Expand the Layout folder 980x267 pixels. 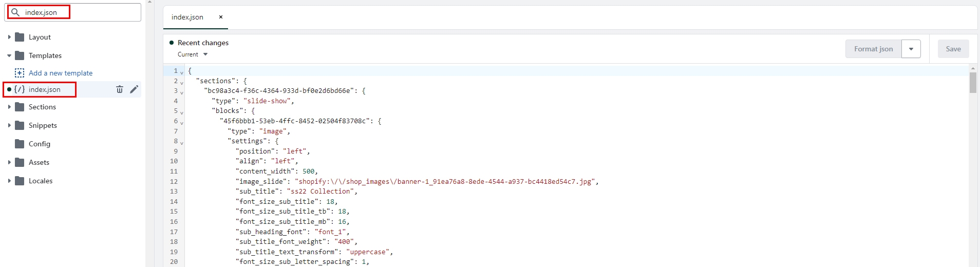tap(9, 37)
